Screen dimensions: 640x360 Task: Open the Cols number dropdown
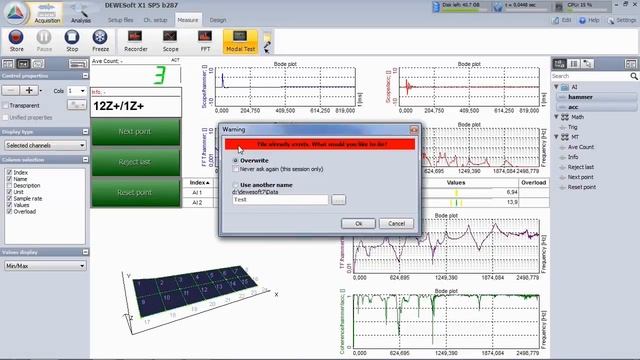click(77, 91)
